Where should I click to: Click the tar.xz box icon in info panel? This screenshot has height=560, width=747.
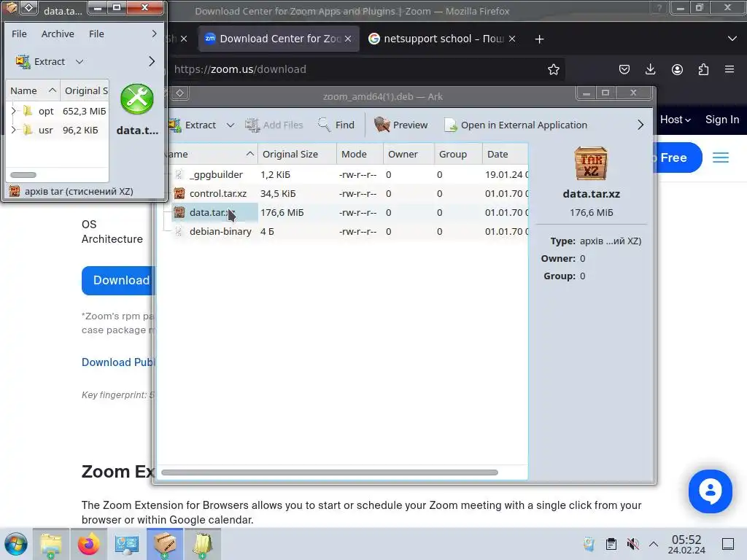click(591, 163)
